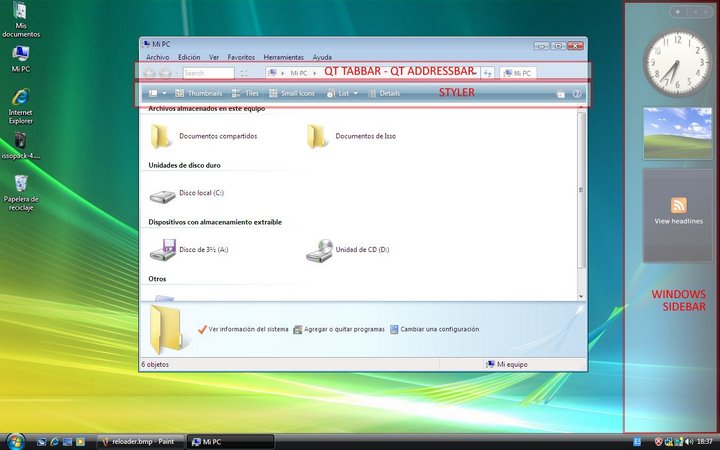
Task: Switch to the Mi PC tab in QT TabBar
Action: click(x=518, y=73)
